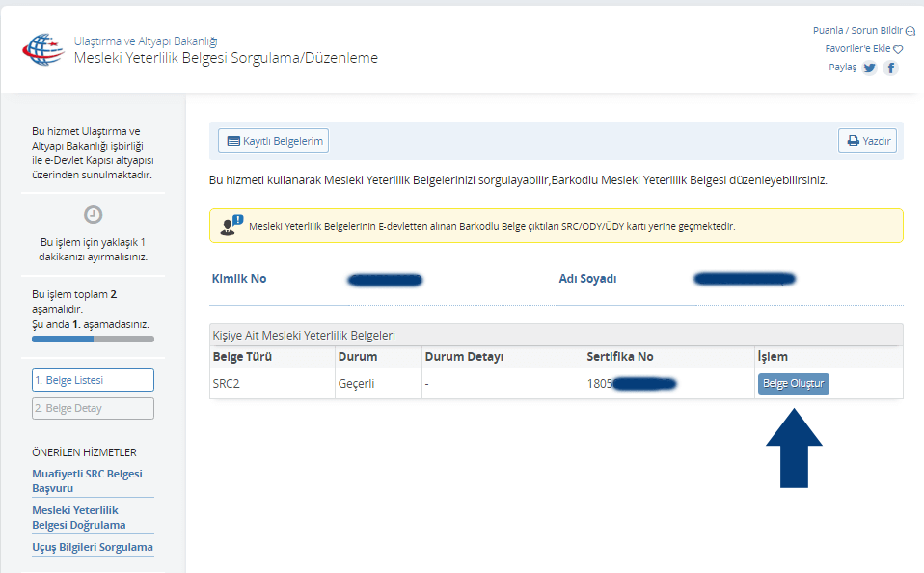Click the Puanla / Sorun Bildir link
This screenshot has width=924, height=573.
point(857,31)
